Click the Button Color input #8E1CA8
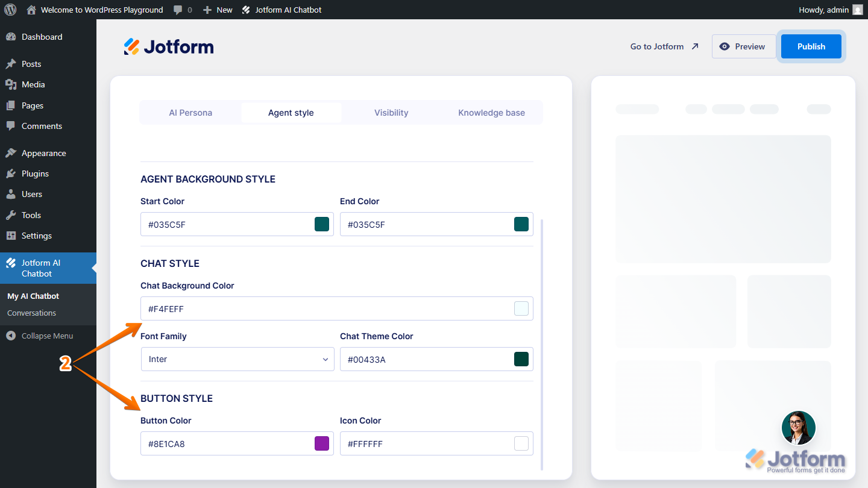Screen dimensions: 868x488 point(237,443)
